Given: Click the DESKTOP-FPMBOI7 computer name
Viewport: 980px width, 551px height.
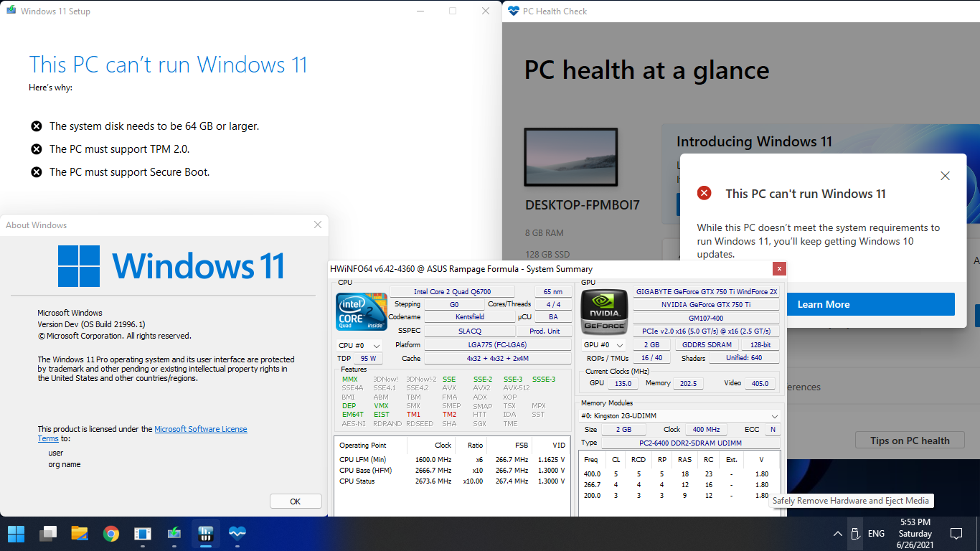Looking at the screenshot, I should 583,205.
